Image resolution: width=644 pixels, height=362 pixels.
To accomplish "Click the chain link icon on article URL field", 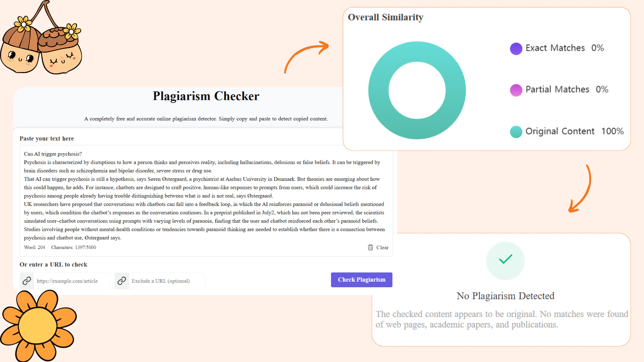I will 26,281.
